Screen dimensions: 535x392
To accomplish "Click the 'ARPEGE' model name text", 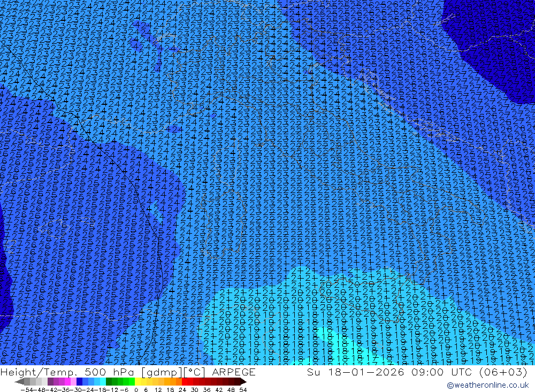I will [234, 372].
